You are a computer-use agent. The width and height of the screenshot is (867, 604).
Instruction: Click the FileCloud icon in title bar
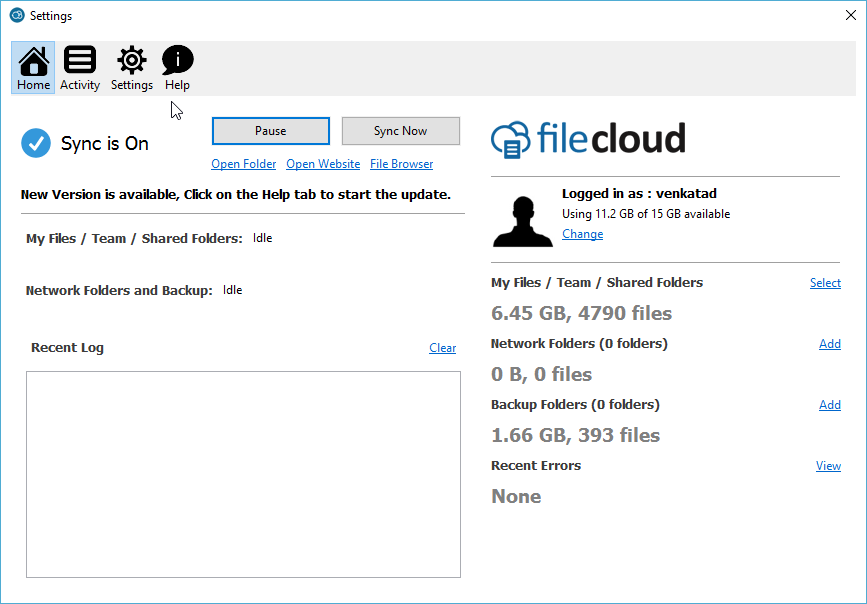17,15
